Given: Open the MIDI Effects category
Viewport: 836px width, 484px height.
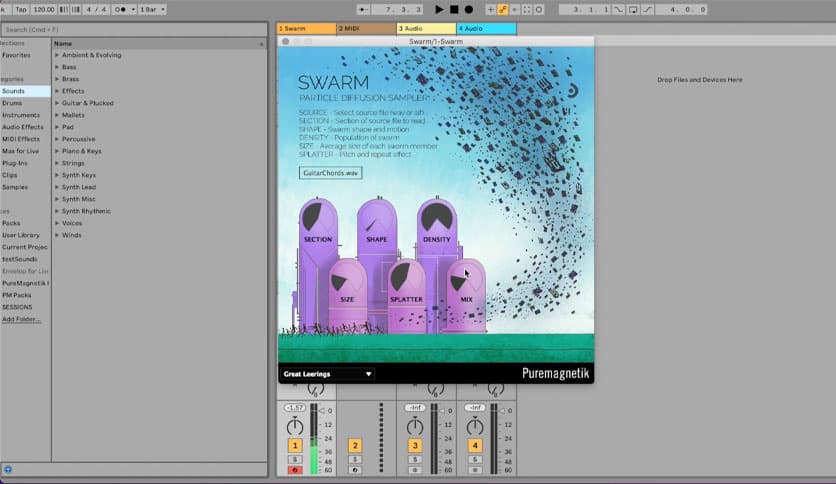Looking at the screenshot, I should 21,139.
